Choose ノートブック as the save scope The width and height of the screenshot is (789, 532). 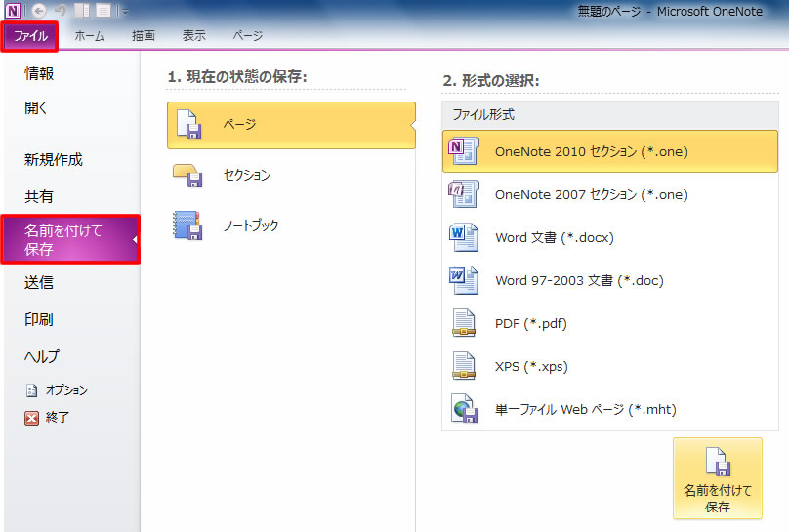pyautogui.click(x=291, y=225)
